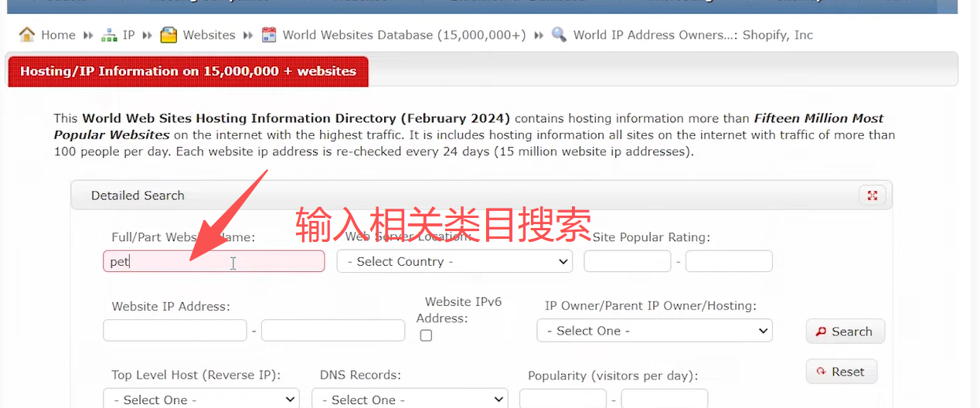Image resolution: width=980 pixels, height=408 pixels.
Task: Click the Website IP Address label text
Action: point(171,307)
